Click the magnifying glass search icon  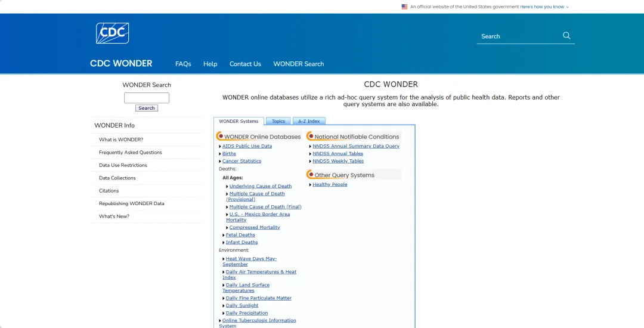pos(567,36)
